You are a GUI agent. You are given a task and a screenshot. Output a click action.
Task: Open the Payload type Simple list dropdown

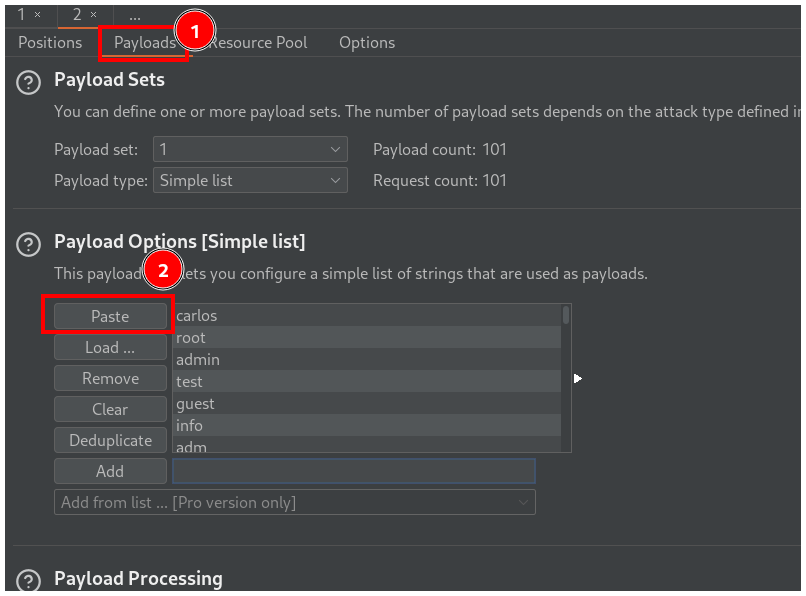coord(249,181)
